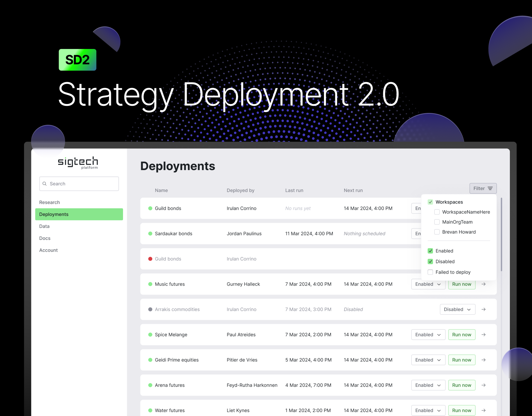
Task: Click grey status dot for Arrakis commodities
Action: (x=150, y=309)
